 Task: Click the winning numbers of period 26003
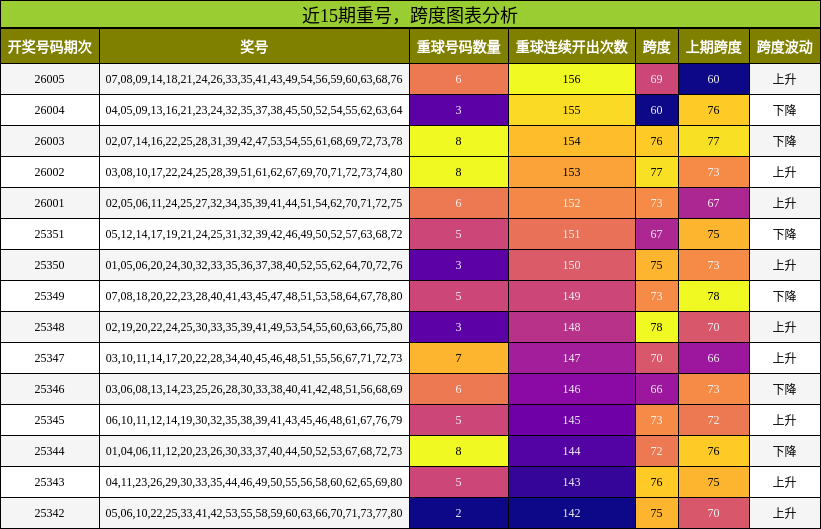tap(254, 141)
